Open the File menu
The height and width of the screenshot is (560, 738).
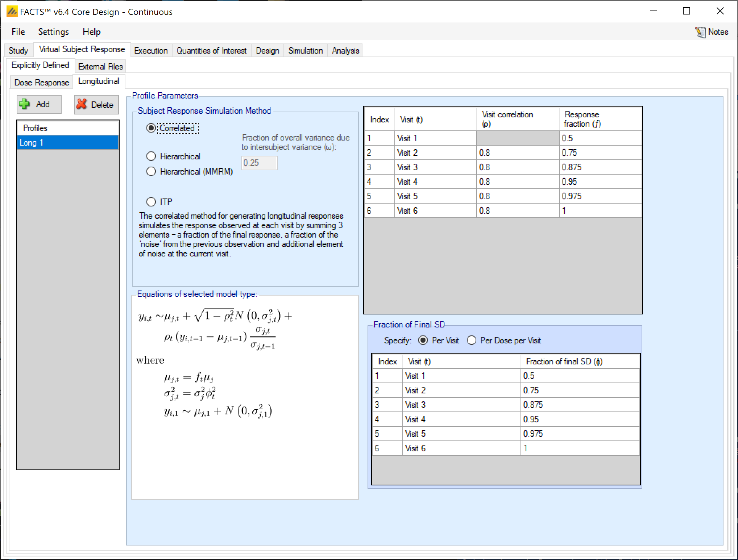(18, 32)
